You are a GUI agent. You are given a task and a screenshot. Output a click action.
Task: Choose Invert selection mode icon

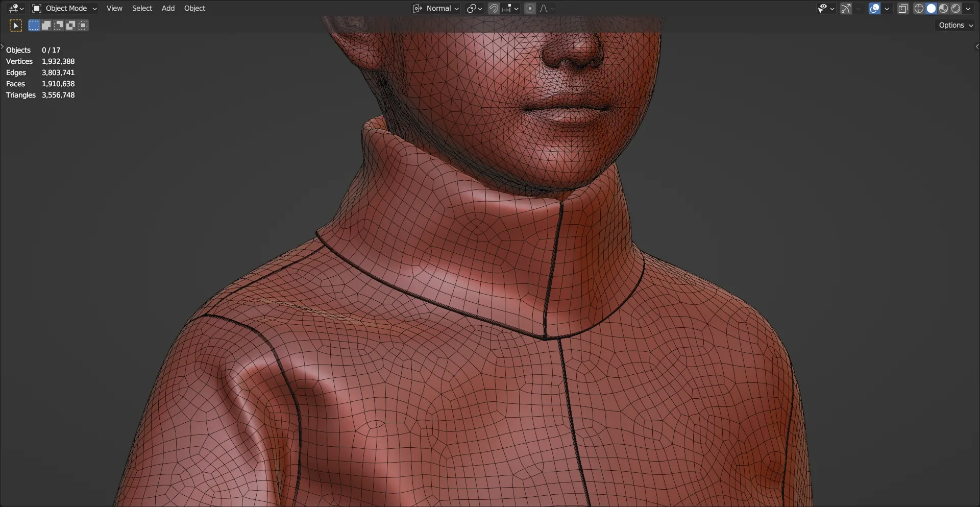(70, 25)
